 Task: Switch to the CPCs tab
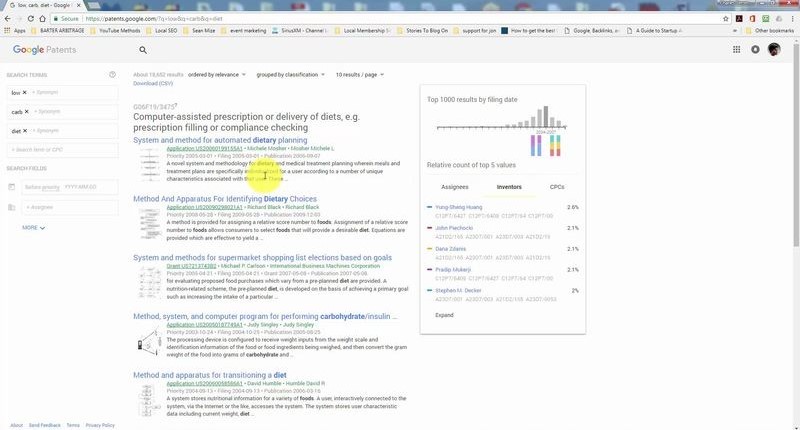click(556, 187)
